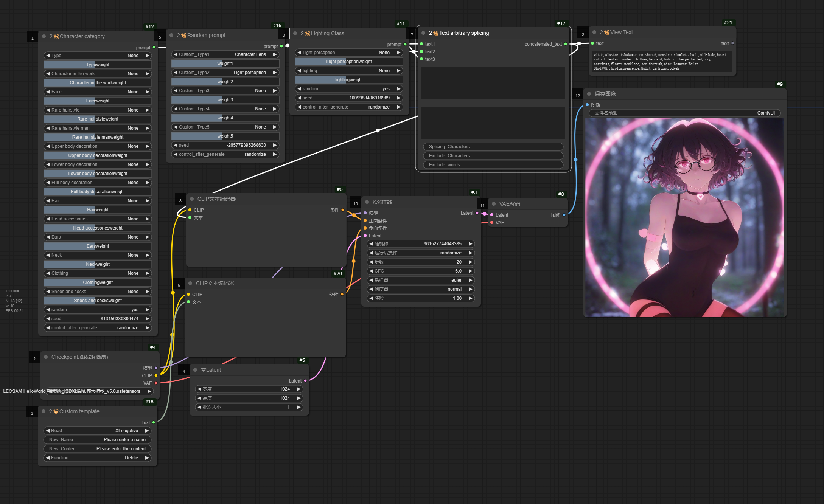Collapse the Character category node with its dot
The image size is (824, 504).
(44, 36)
